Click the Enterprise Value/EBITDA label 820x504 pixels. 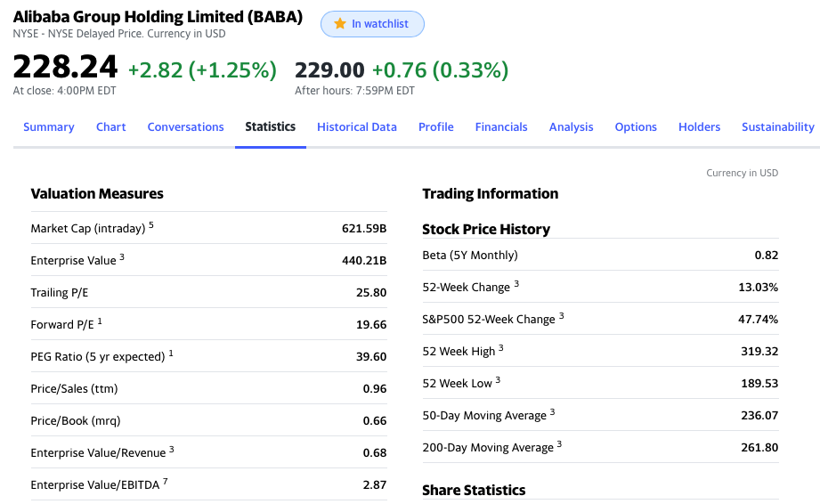pos(95,484)
